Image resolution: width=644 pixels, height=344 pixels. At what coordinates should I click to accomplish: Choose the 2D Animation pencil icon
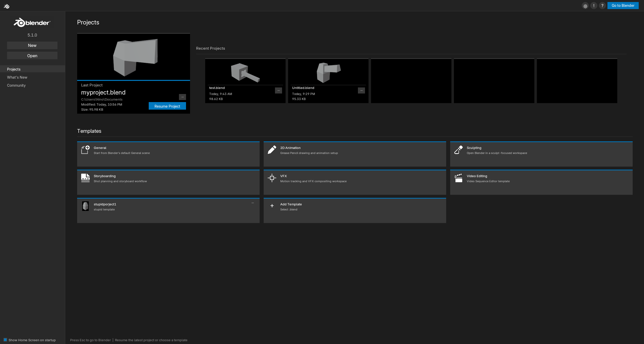[272, 150]
